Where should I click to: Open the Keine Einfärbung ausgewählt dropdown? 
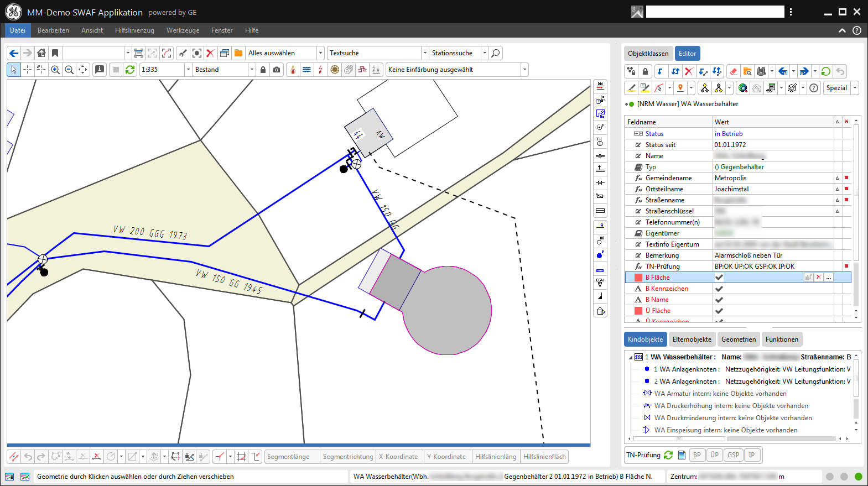pyautogui.click(x=524, y=70)
